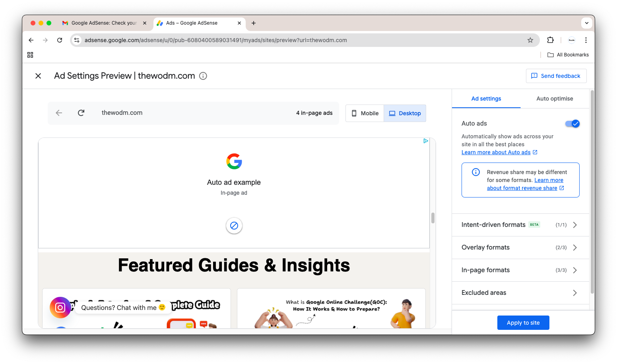Close the Gmail browser tab
617x364 pixels.
(x=145, y=23)
